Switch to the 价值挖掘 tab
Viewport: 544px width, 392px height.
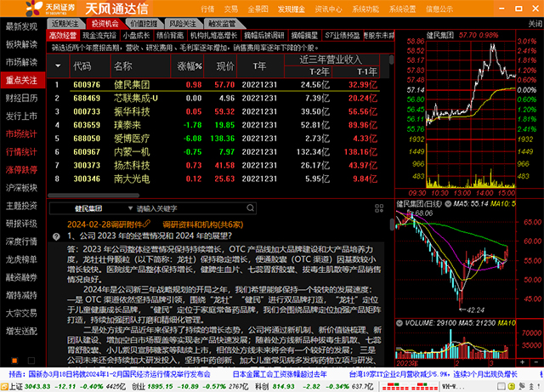[x=144, y=24]
